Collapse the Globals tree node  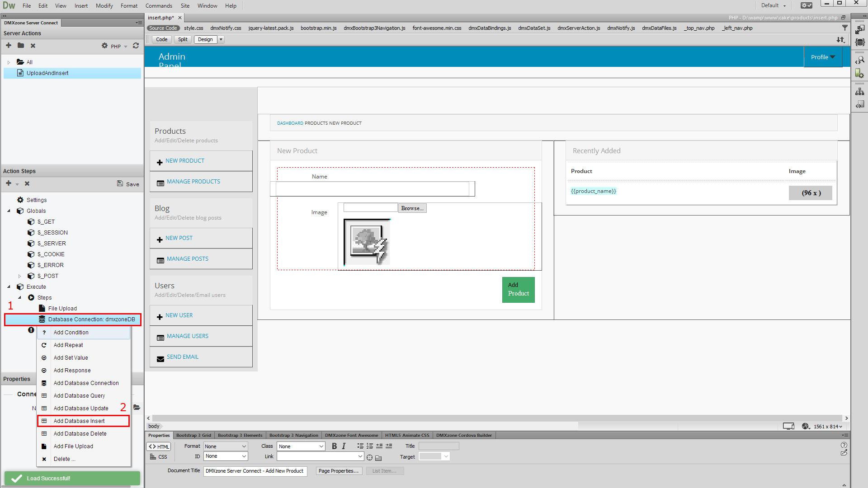click(9, 211)
